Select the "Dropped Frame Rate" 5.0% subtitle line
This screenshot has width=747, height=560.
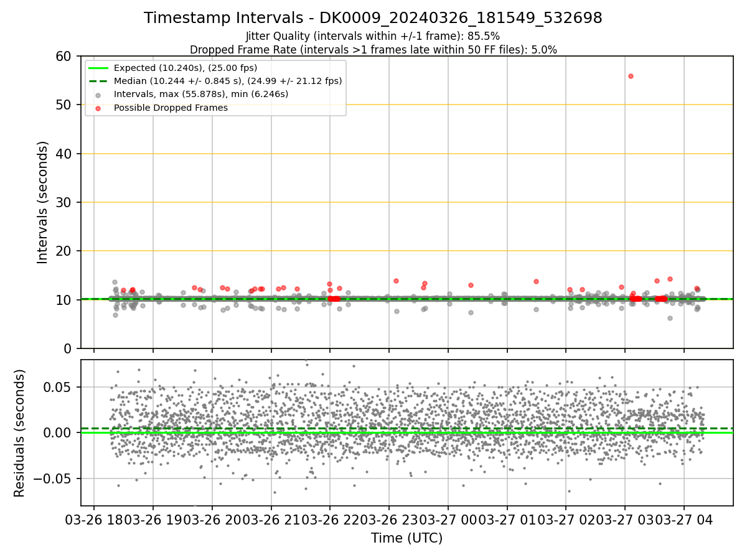[x=373, y=49]
